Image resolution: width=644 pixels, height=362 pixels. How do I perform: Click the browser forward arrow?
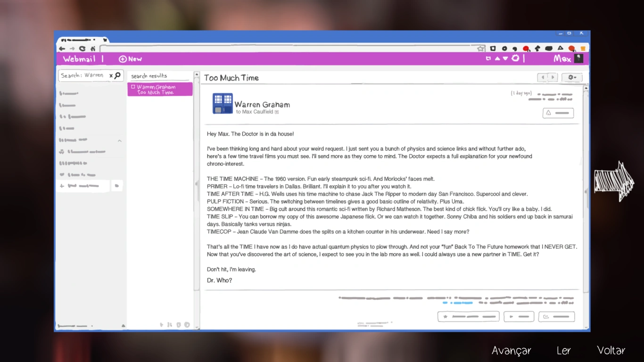[72, 49]
